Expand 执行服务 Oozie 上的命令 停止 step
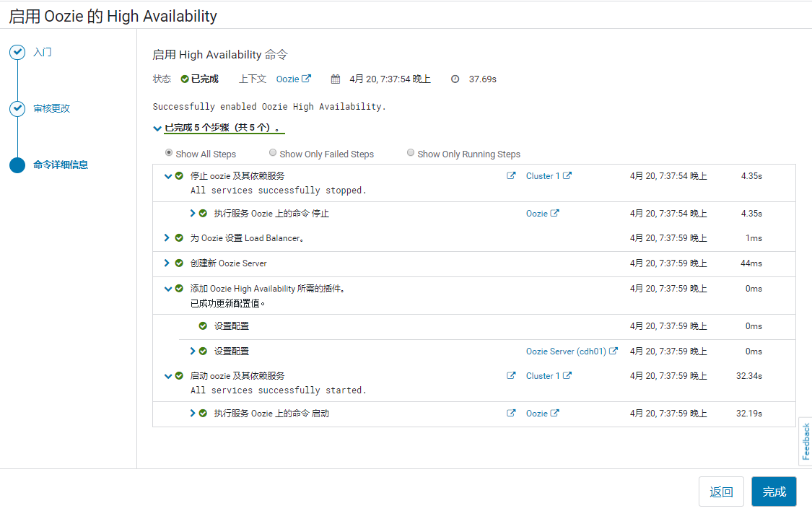The image size is (812, 511). coord(193,214)
